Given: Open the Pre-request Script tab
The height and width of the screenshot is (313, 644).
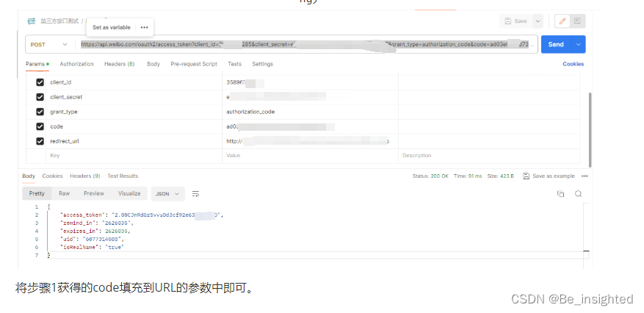Looking at the screenshot, I should point(194,64).
